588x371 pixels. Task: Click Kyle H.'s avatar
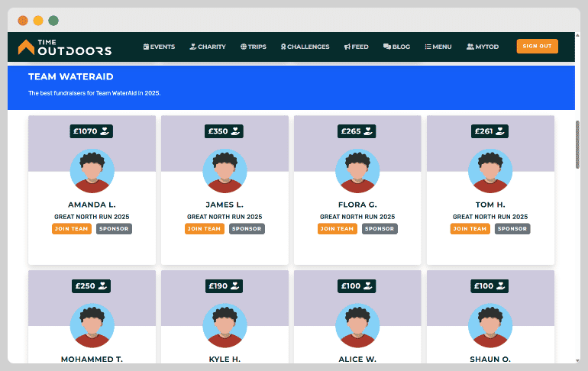[x=225, y=325]
